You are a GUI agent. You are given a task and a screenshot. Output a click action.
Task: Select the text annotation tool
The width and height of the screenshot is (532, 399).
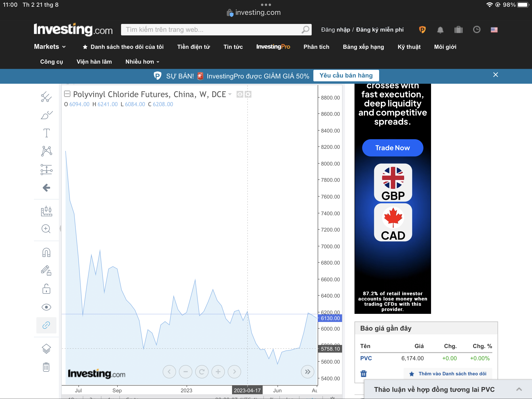(x=46, y=133)
